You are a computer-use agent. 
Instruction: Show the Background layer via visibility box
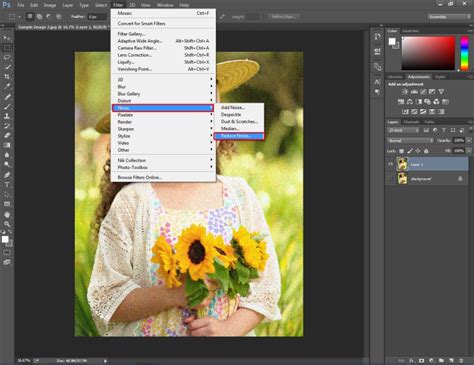390,179
